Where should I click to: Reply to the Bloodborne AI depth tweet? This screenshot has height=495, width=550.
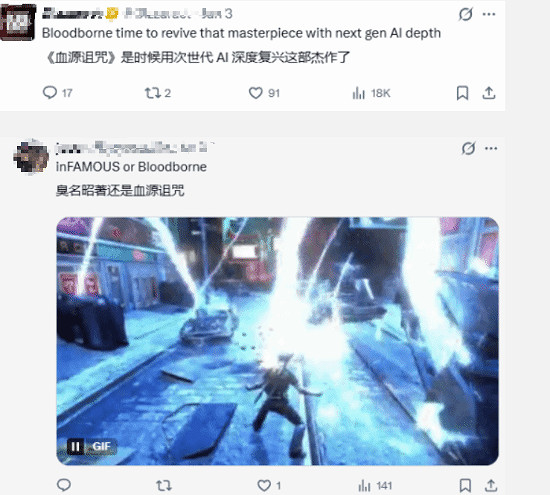pos(57,93)
